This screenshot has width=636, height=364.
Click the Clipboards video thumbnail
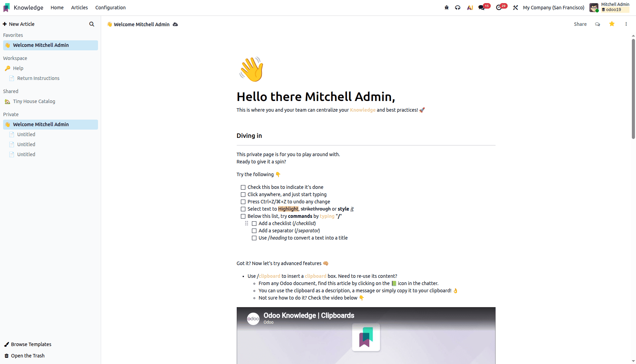point(366,335)
